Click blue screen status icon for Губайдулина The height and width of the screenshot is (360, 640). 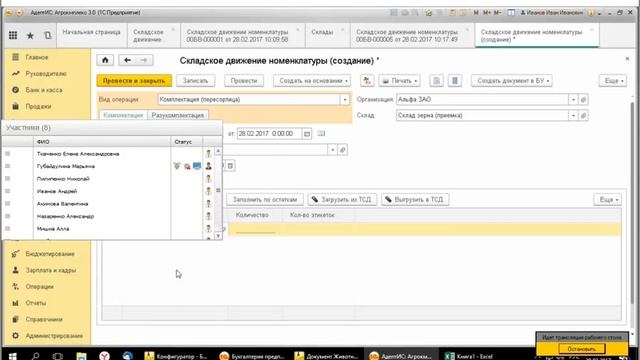(197, 166)
